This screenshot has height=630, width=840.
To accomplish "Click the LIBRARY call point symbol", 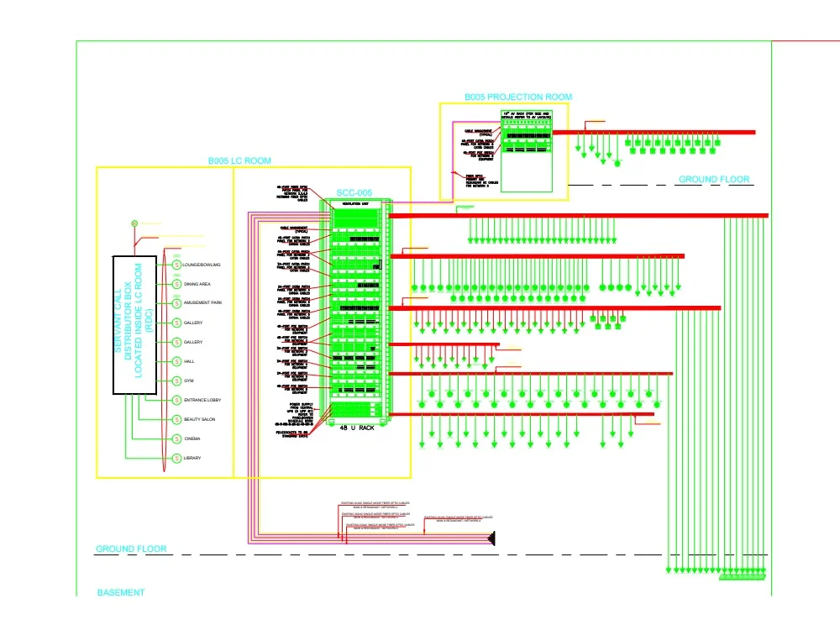I will tap(176, 458).
